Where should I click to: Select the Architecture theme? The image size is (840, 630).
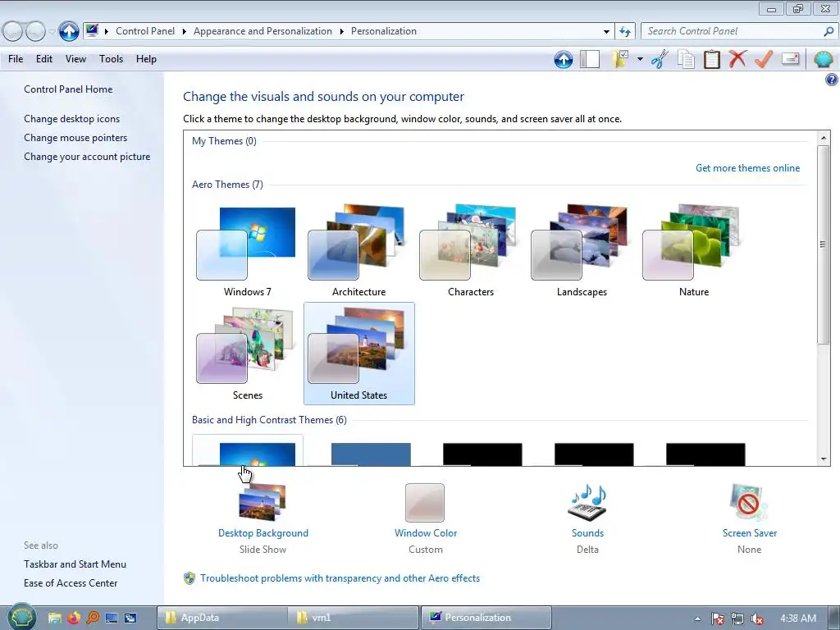[x=359, y=250]
